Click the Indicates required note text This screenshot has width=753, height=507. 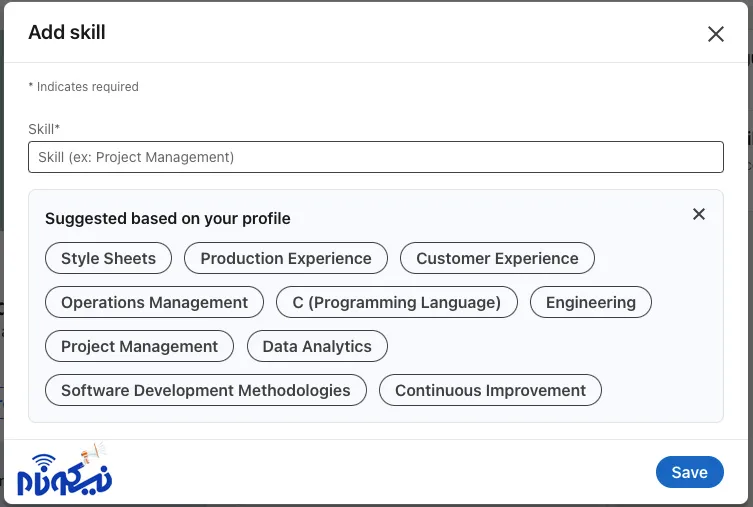pyautogui.click(x=84, y=87)
